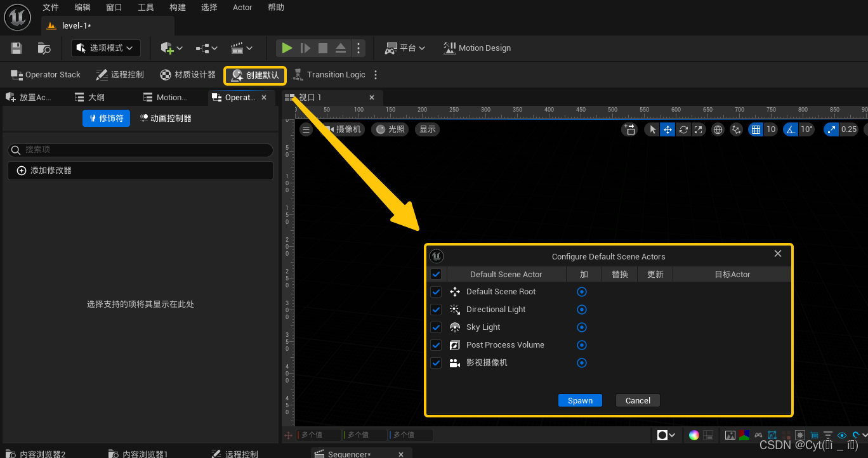Click the browse-to-asset folder search icon
Screen dimensions: 868x458
coord(44,48)
